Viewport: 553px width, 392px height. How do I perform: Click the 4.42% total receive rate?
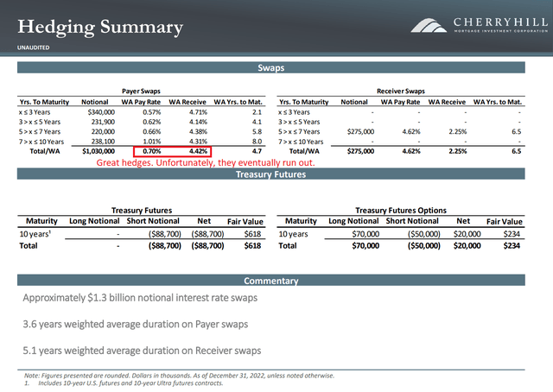click(x=198, y=151)
